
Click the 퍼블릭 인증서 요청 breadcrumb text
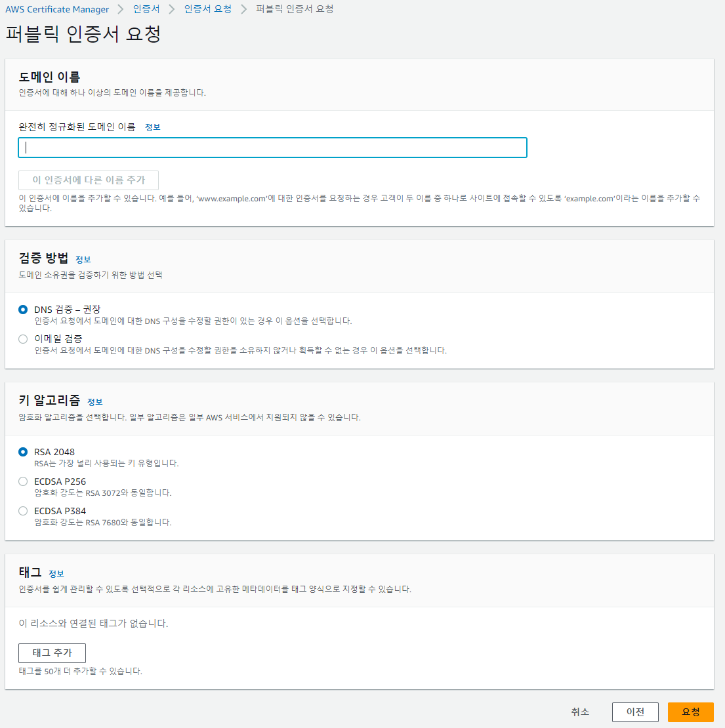(x=295, y=9)
